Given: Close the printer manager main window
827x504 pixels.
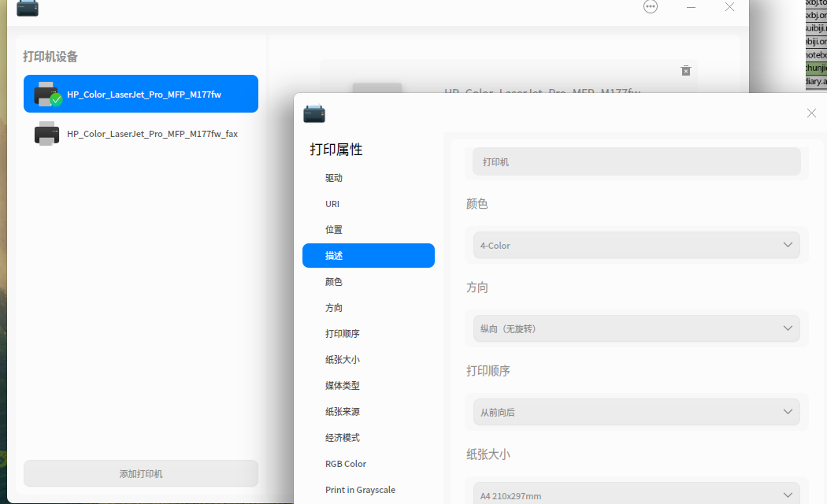Looking at the screenshot, I should pyautogui.click(x=729, y=7).
